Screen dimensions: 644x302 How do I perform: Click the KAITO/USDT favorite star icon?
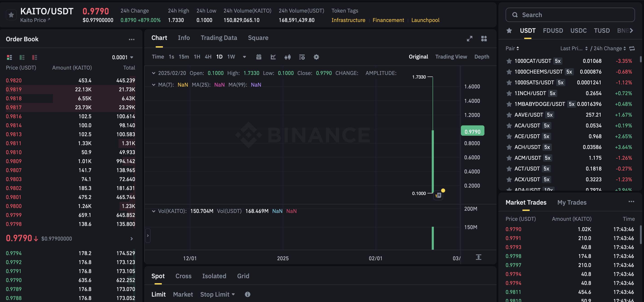pyautogui.click(x=11, y=15)
